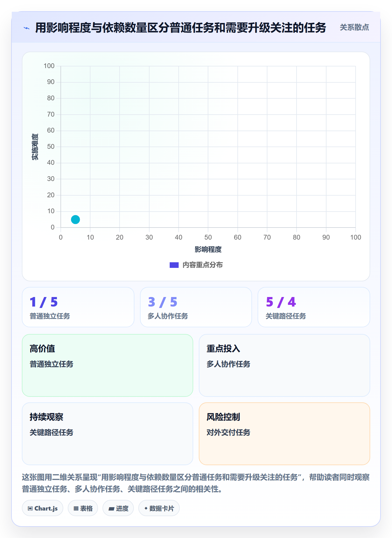Screen dimensions: 392x538
Task: Select the "3 / 5" stat value
Action: pos(163,302)
